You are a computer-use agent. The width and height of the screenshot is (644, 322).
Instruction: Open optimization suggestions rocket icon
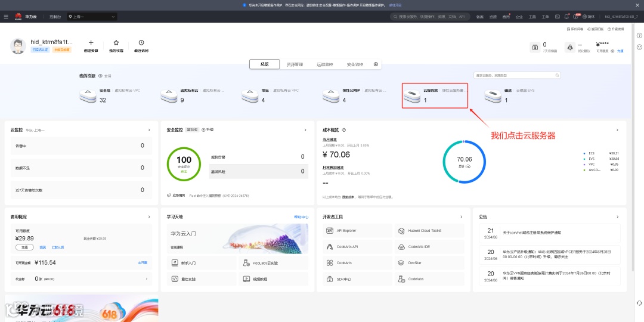[x=570, y=47]
